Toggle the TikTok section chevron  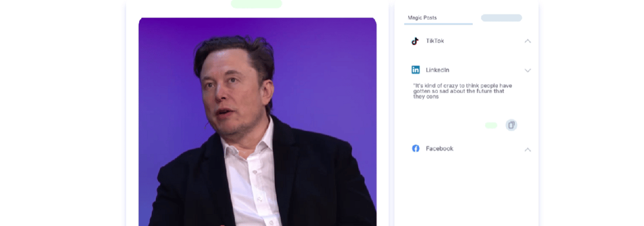528,41
